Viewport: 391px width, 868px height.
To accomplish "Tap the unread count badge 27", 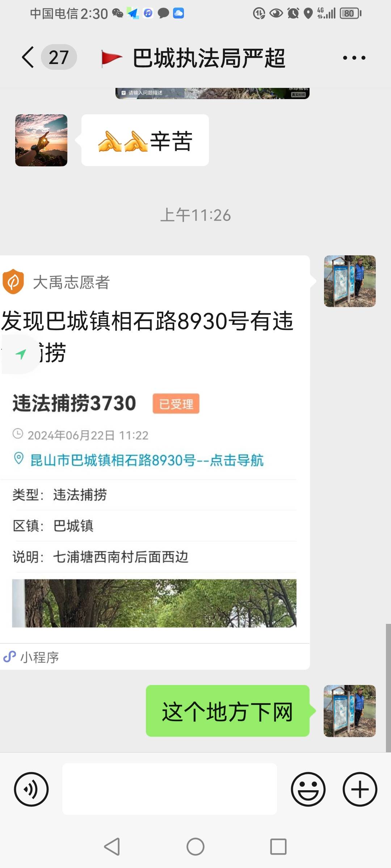I will (59, 57).
